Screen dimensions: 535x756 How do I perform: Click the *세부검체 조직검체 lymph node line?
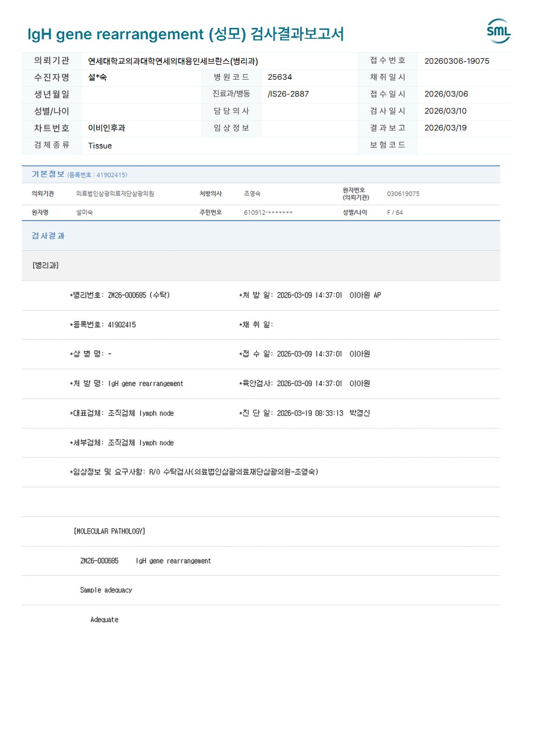(x=122, y=443)
